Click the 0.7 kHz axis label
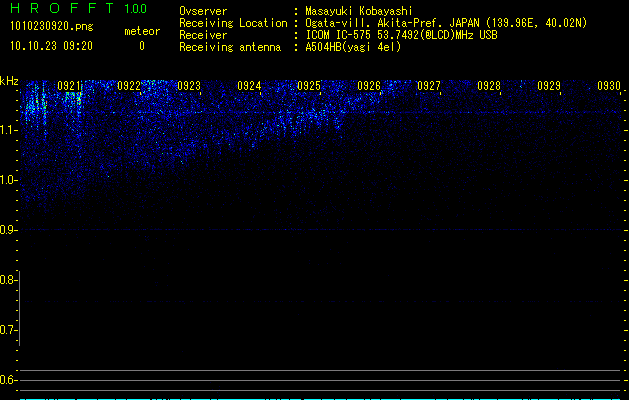The width and height of the screenshot is (629, 400). click(8, 330)
